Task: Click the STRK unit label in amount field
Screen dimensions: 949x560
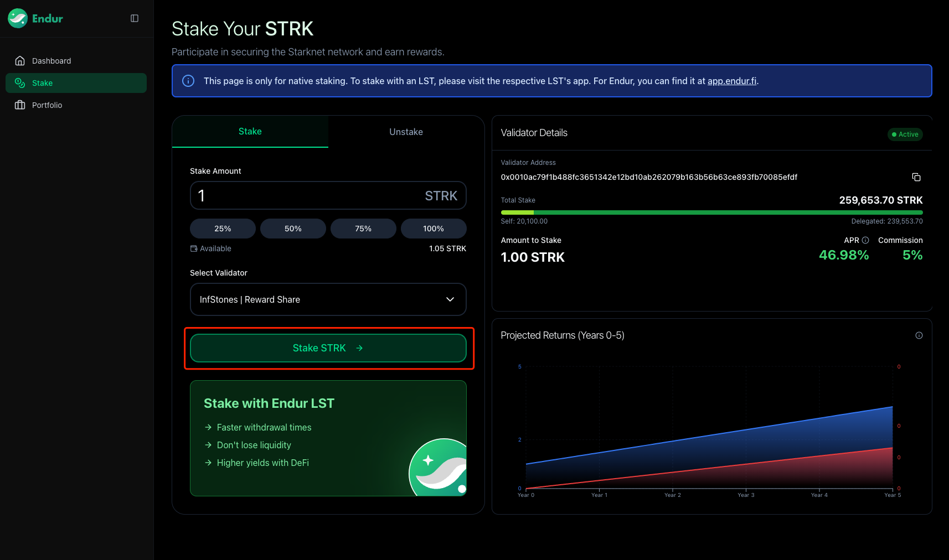Action: 441,196
